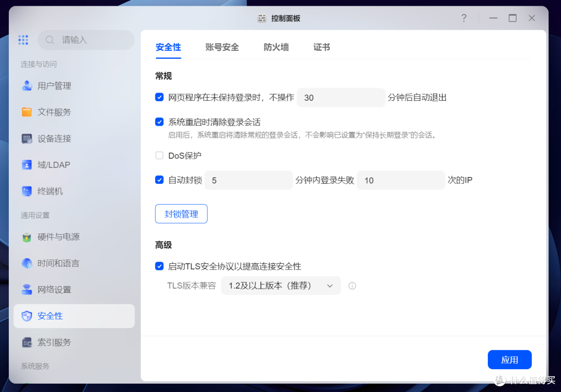Viewport: 561px width, 392px height.
Task: Close the 控制面板 window
Action: pos(532,18)
